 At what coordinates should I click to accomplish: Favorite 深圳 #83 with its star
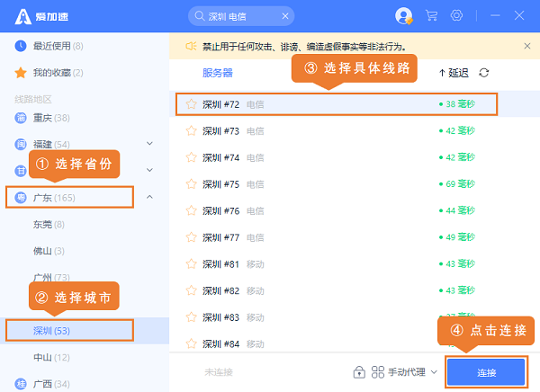click(x=191, y=317)
